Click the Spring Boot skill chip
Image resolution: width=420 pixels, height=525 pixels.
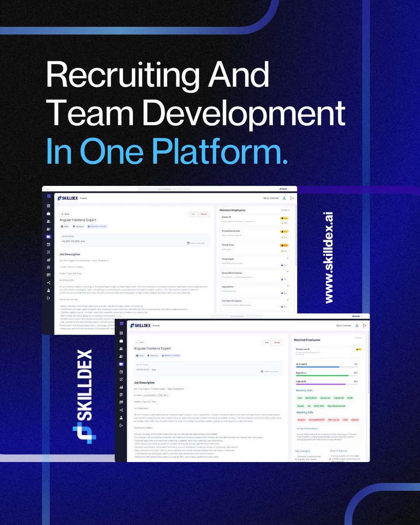point(311,398)
